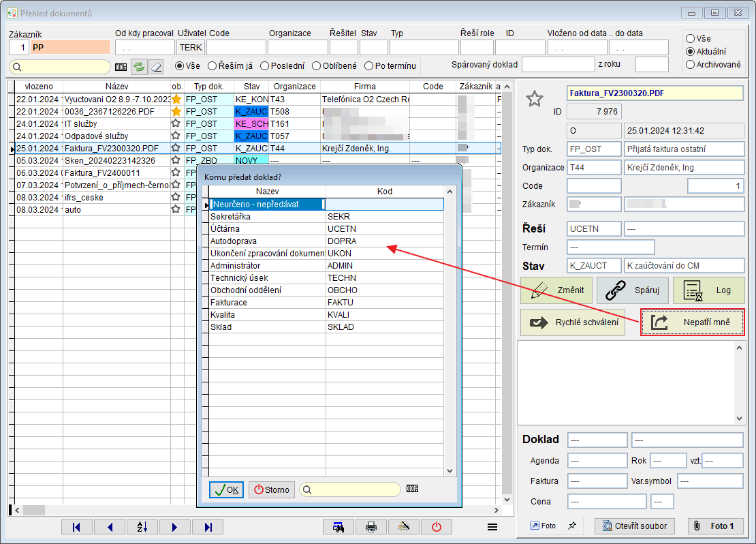Click the A-Z sort icon
This screenshot has height=544, width=756.
(142, 527)
